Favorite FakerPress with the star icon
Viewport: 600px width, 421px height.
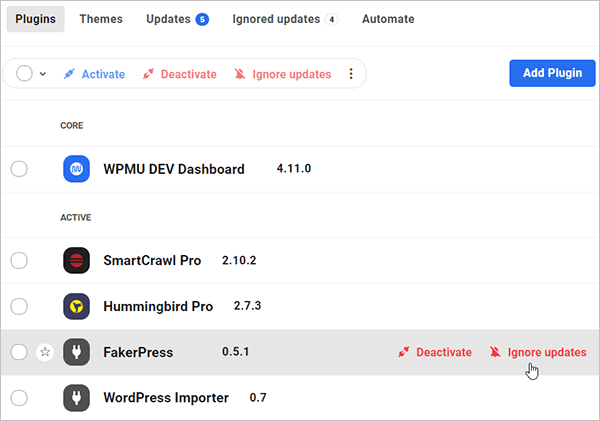pyautogui.click(x=45, y=352)
